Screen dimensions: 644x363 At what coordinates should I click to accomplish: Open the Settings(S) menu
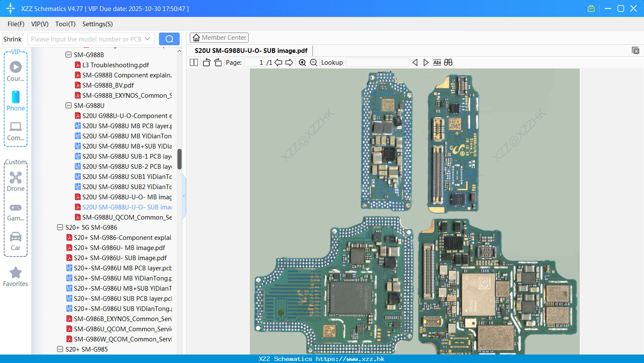pyautogui.click(x=98, y=24)
